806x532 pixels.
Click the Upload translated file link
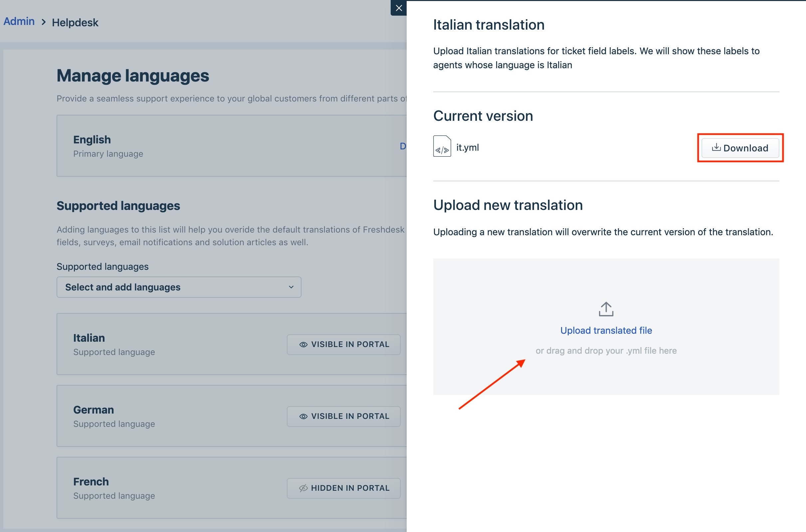[606, 330]
